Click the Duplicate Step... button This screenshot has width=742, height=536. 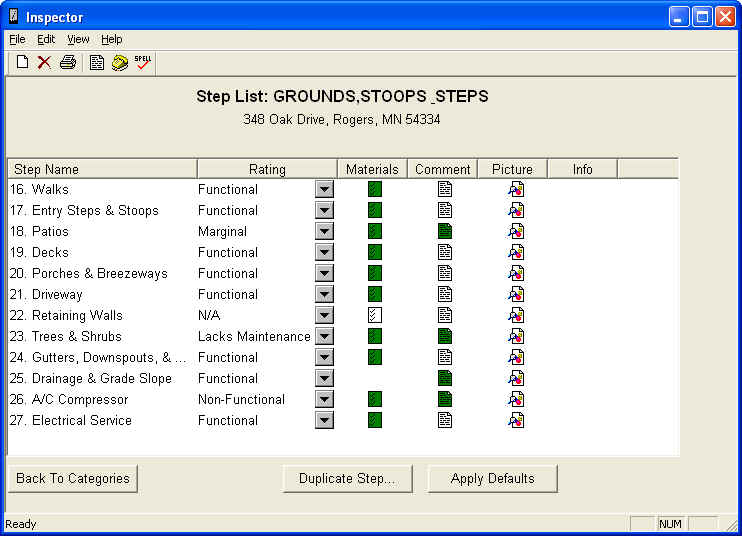click(x=347, y=478)
